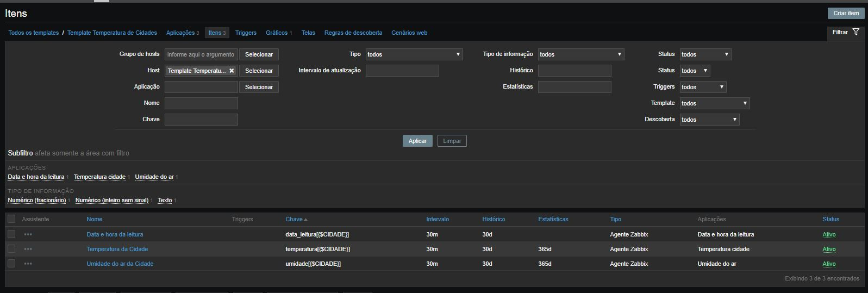Remove Template Temperatura host tag with X
868x293 pixels.
pyautogui.click(x=232, y=71)
